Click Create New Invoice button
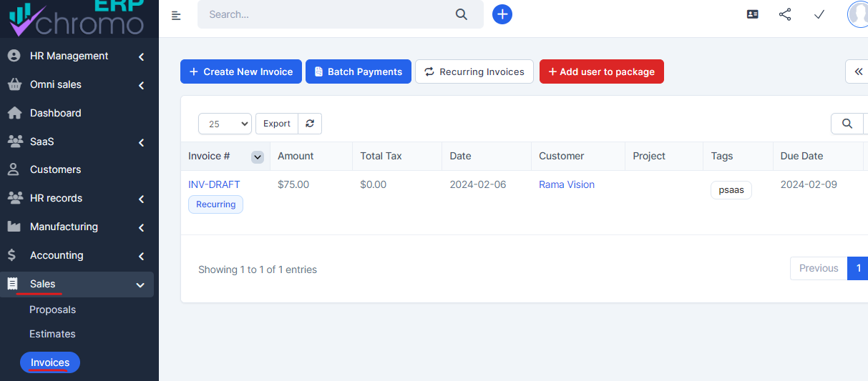Viewport: 868px width, 381px height. pyautogui.click(x=240, y=71)
